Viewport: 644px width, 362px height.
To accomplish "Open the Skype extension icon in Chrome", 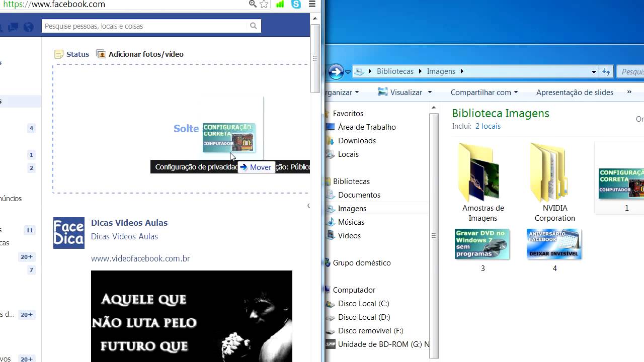I will (296, 4).
